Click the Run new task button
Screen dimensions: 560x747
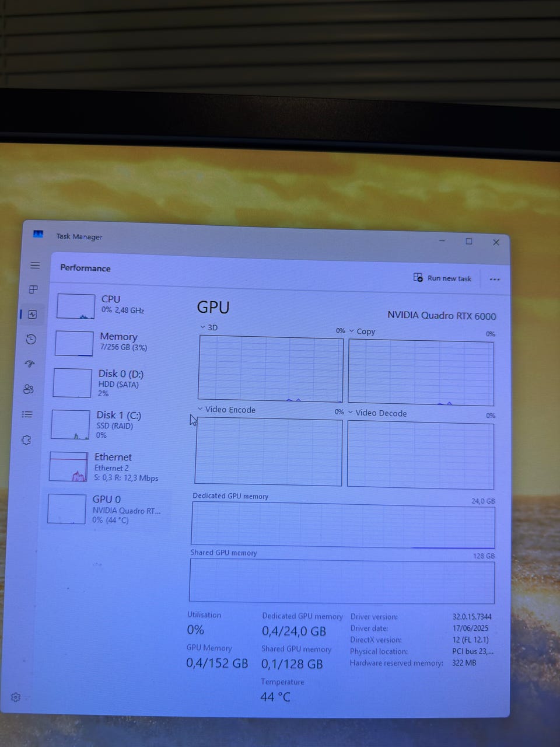point(443,278)
